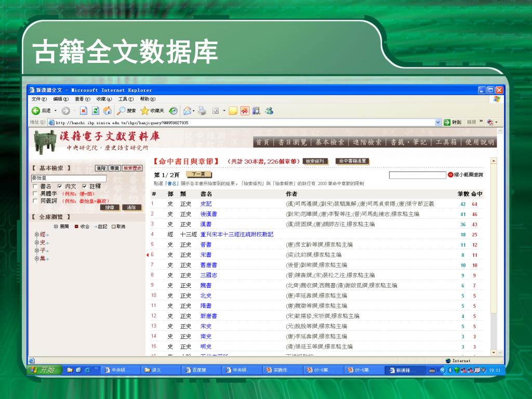Expand the links toolbar chevron

pos(481,122)
